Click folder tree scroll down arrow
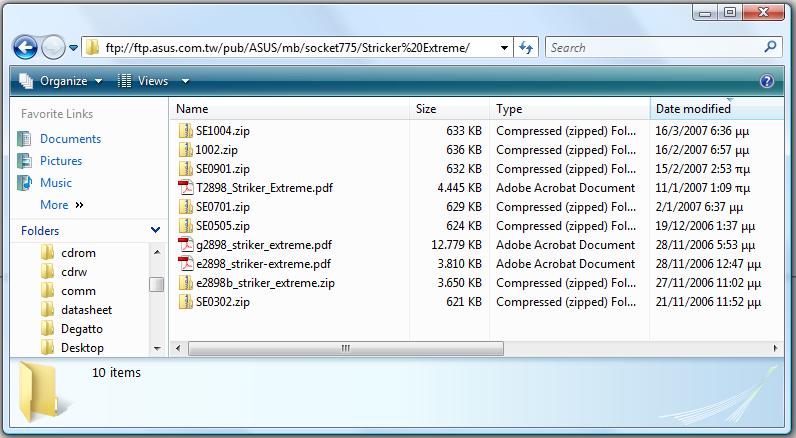Screen dimensions: 796x438 point(157,348)
